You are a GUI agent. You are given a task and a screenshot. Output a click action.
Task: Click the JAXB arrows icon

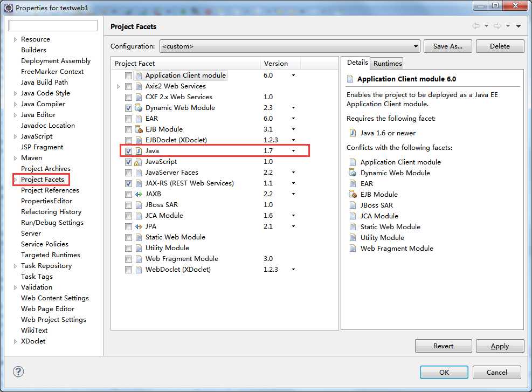pos(139,194)
